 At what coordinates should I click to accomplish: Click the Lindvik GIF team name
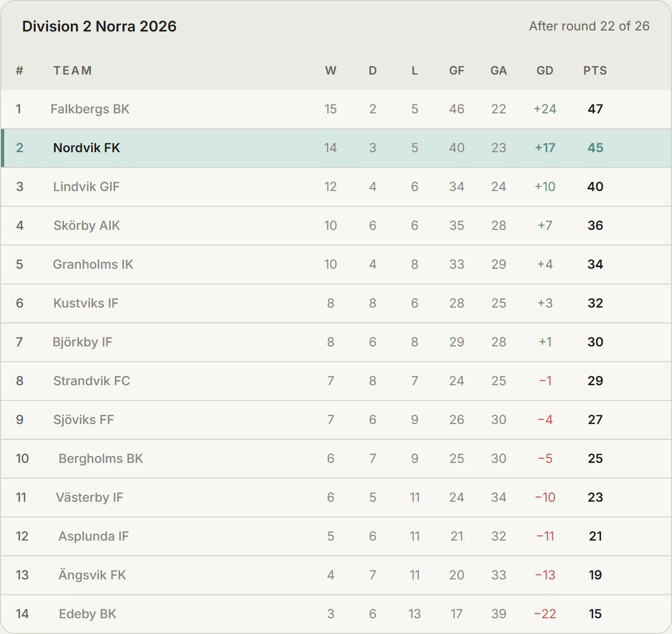87,187
